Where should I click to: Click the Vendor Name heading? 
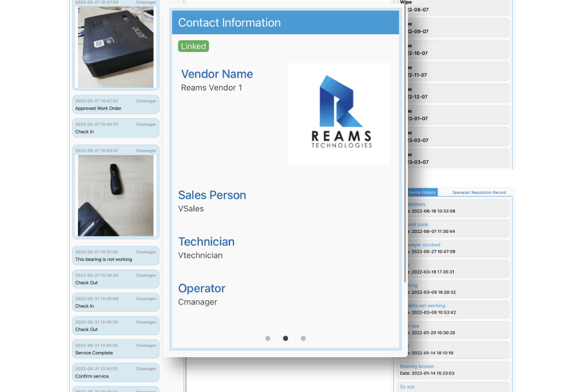coord(217,74)
